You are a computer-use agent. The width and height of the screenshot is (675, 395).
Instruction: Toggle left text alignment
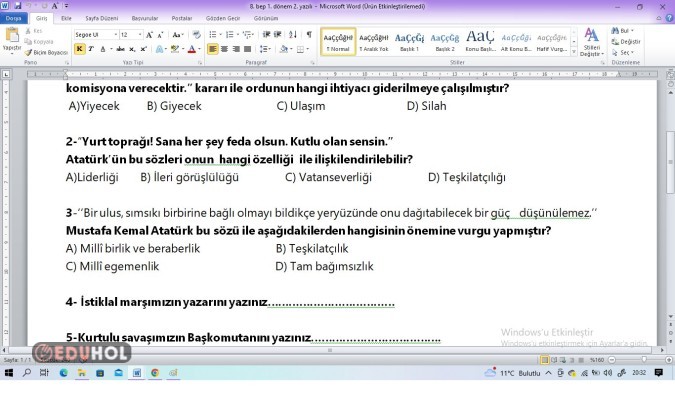tap(212, 49)
